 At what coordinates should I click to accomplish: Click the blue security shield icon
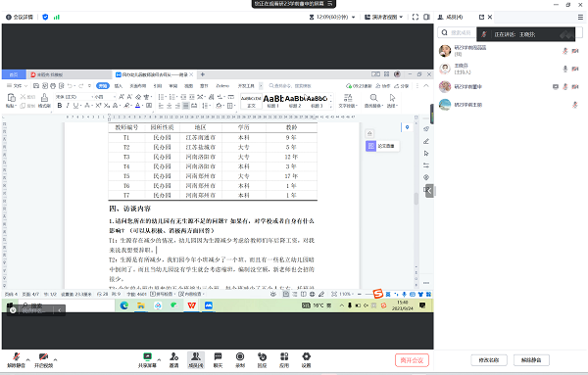(45, 17)
